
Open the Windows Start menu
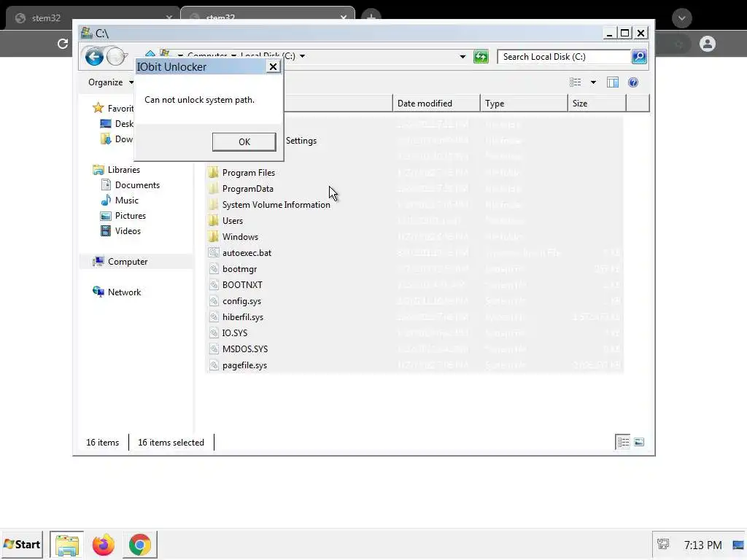click(x=22, y=544)
